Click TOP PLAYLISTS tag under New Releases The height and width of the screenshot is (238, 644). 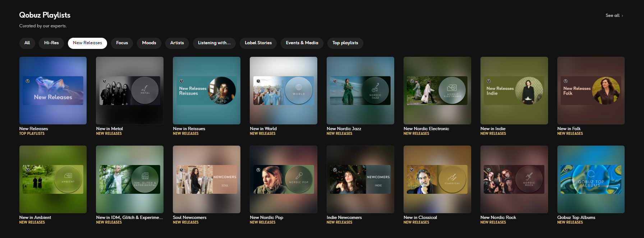(x=32, y=134)
